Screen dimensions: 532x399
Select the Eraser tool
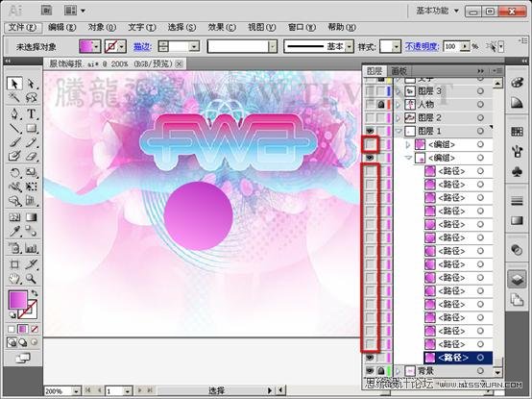click(32, 156)
